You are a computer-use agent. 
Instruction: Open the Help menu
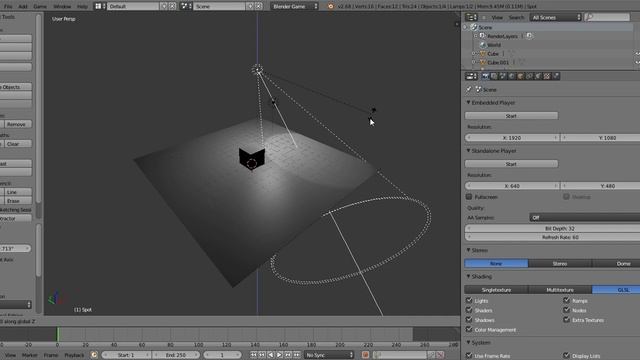coord(82,7)
